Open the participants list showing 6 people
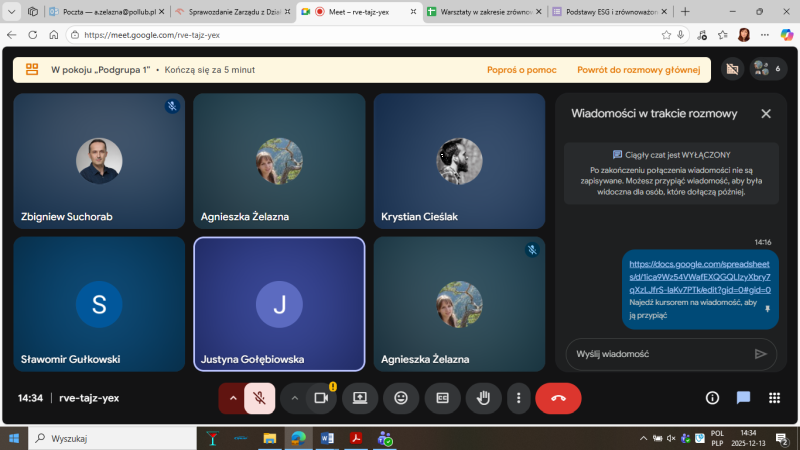The image size is (800, 450). (x=767, y=69)
